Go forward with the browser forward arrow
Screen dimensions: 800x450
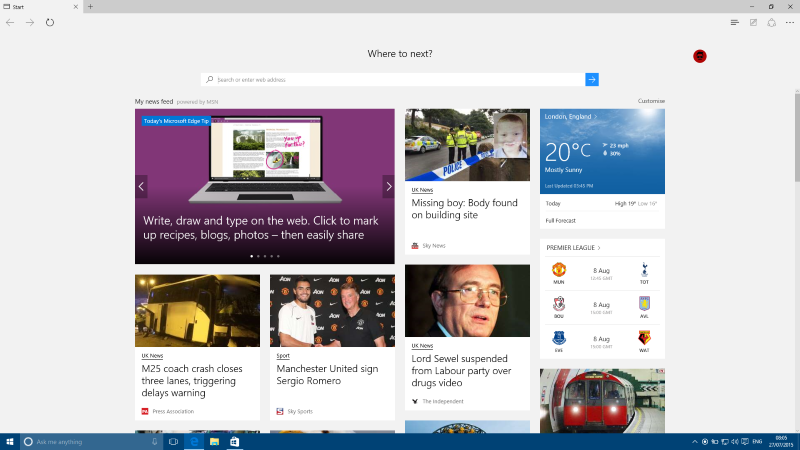(x=30, y=22)
